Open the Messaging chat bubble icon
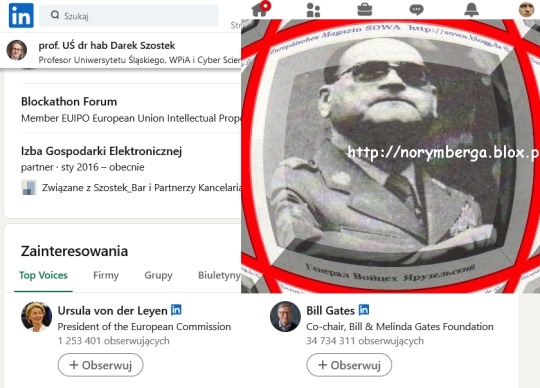 pos(416,10)
